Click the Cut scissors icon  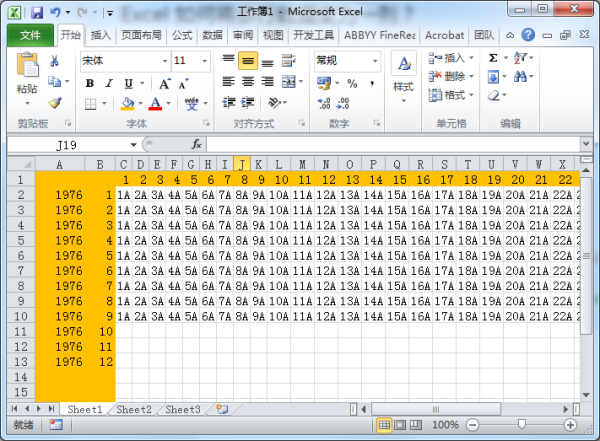[55, 60]
